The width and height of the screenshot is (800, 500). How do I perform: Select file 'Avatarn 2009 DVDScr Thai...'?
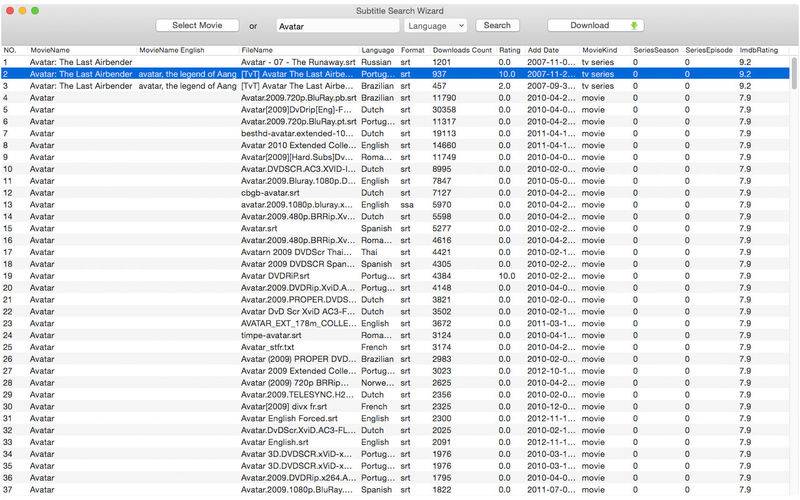[x=296, y=252]
